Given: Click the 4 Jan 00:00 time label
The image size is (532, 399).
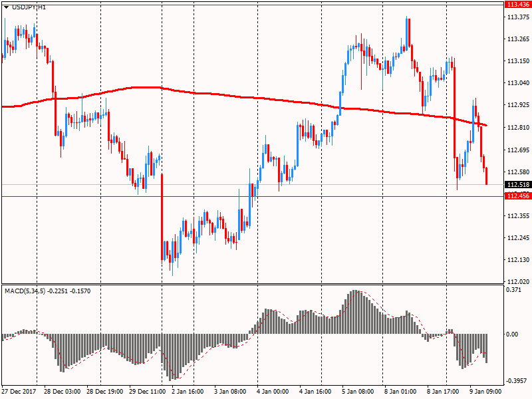Looking at the screenshot, I should pos(273,391).
